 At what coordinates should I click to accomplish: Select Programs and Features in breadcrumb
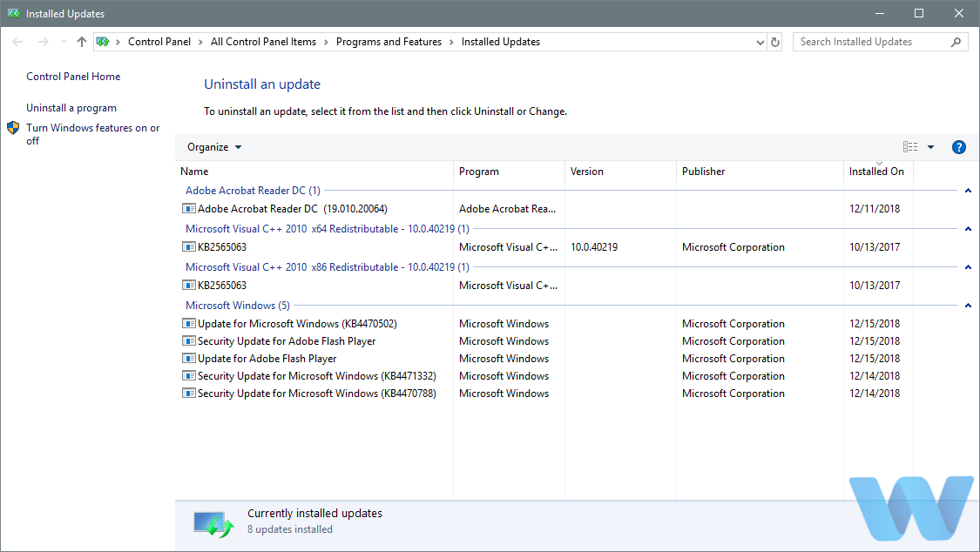coord(389,42)
